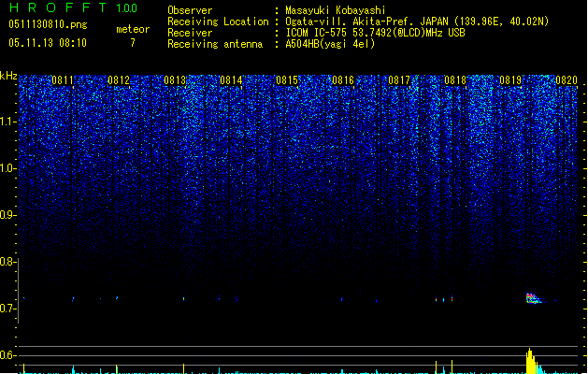Click the 0.7 kHz frequency axis label

7,309
